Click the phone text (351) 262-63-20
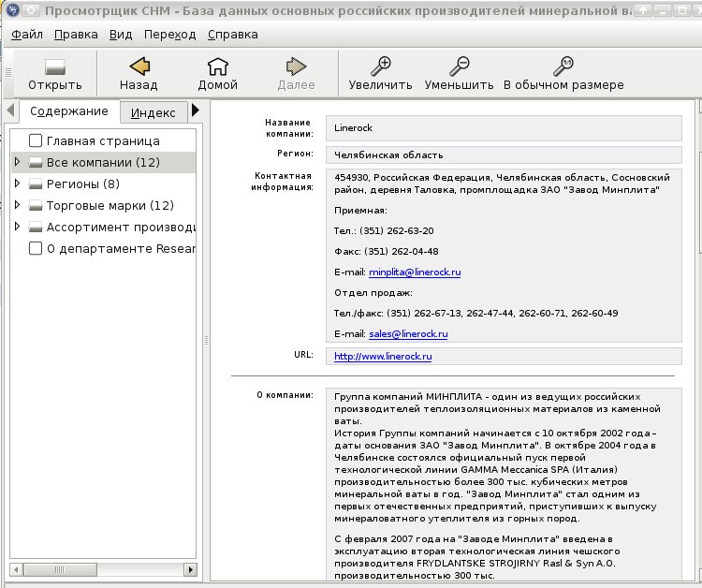This screenshot has width=702, height=588. pyautogui.click(x=397, y=231)
